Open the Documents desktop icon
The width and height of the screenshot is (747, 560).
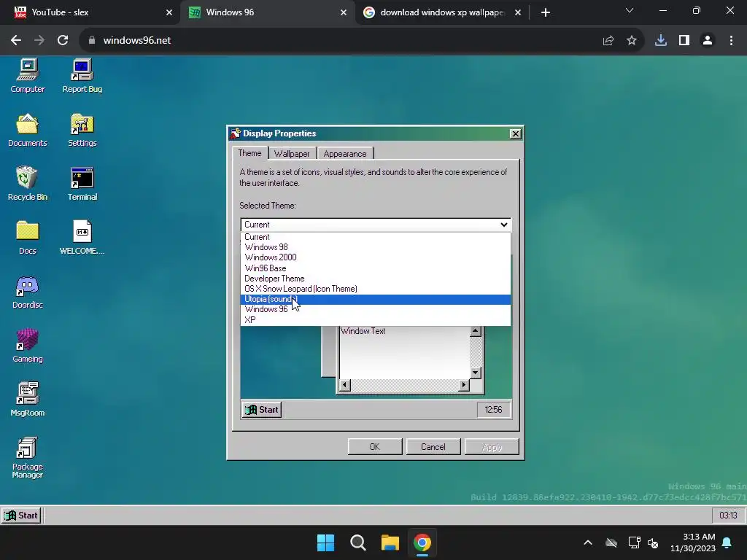[x=27, y=130]
